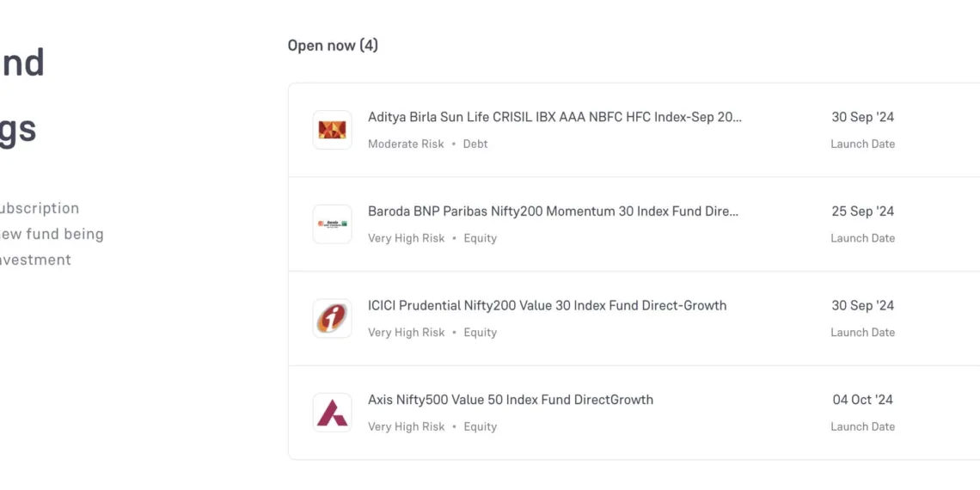Viewport: 980px width, 490px height.
Task: Click the "Open now (4)" heading
Action: pos(333,46)
